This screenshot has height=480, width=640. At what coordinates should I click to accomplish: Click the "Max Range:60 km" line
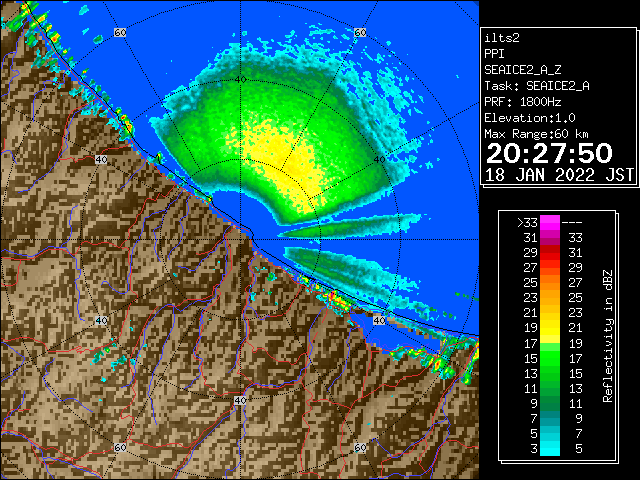coord(536,134)
